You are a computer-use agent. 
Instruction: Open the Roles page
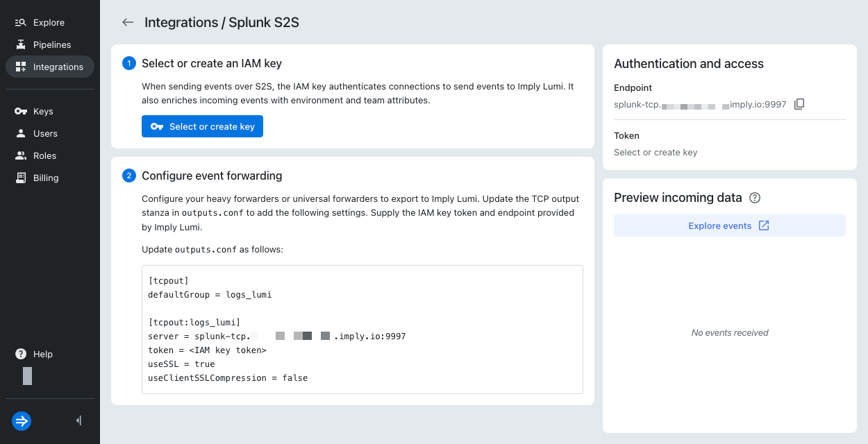49,155
